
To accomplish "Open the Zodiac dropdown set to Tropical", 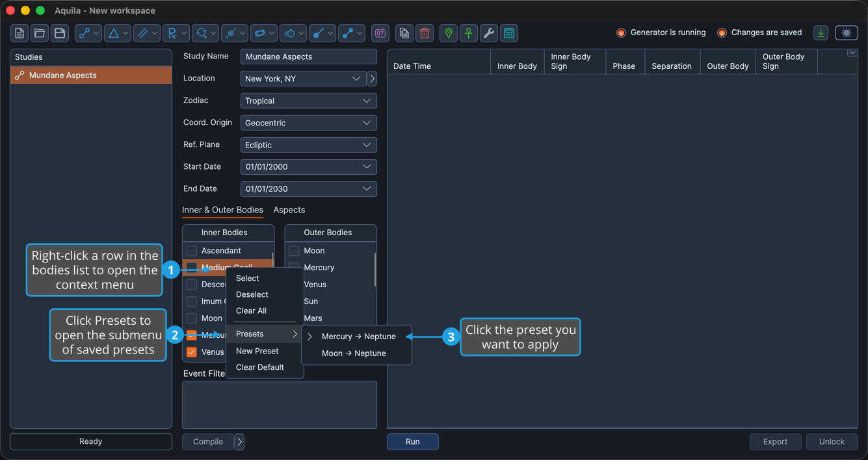I will click(309, 101).
